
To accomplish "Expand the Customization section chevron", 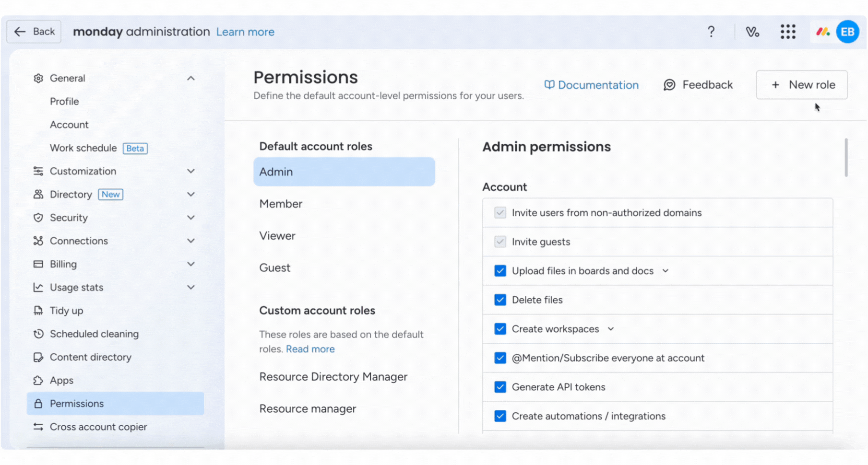I will coord(191,171).
